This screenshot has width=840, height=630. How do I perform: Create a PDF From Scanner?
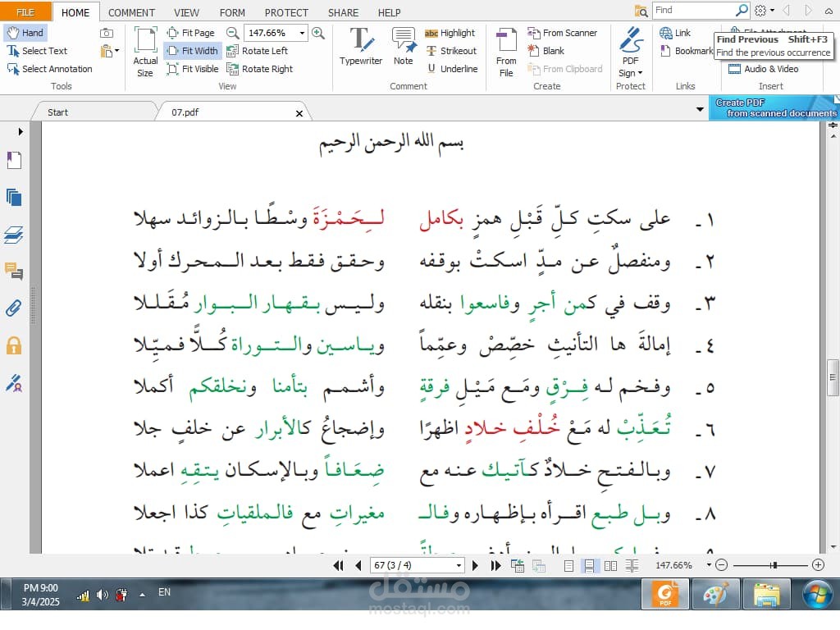tap(563, 33)
